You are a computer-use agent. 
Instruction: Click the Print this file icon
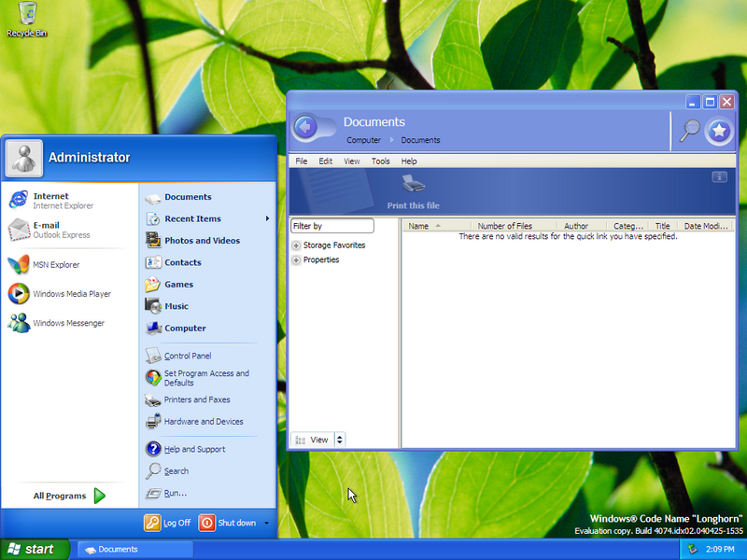(x=413, y=183)
